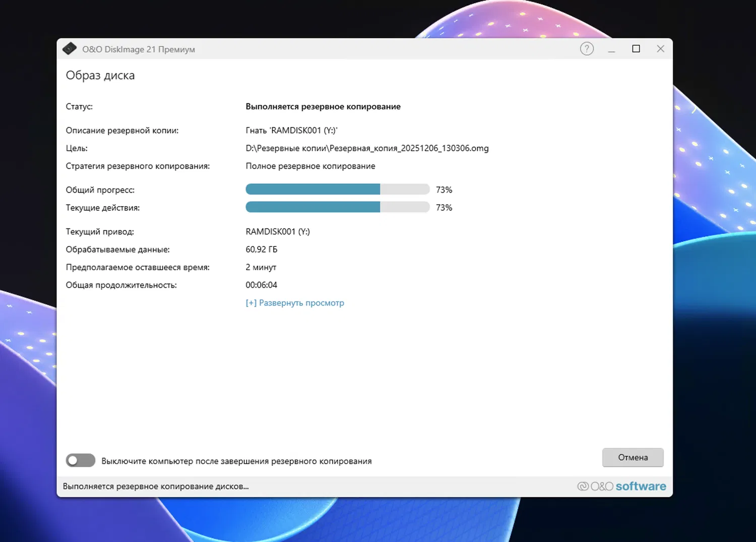
Task: Click the 60,92 ГБ processed data value
Action: tap(262, 250)
